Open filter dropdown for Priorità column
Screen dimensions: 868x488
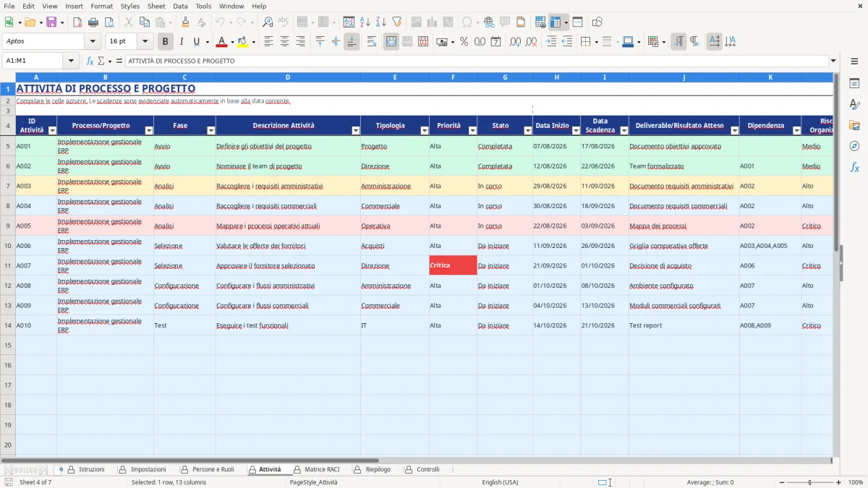click(x=472, y=131)
